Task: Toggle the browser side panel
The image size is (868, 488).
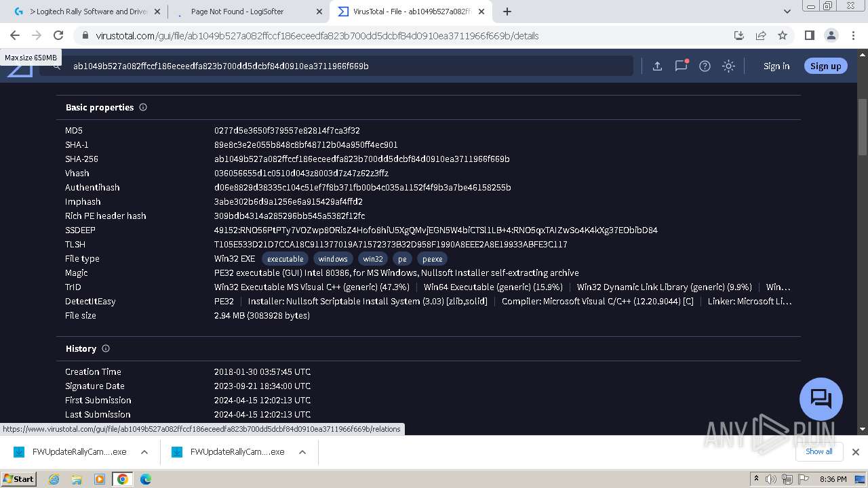Action: tap(809, 35)
